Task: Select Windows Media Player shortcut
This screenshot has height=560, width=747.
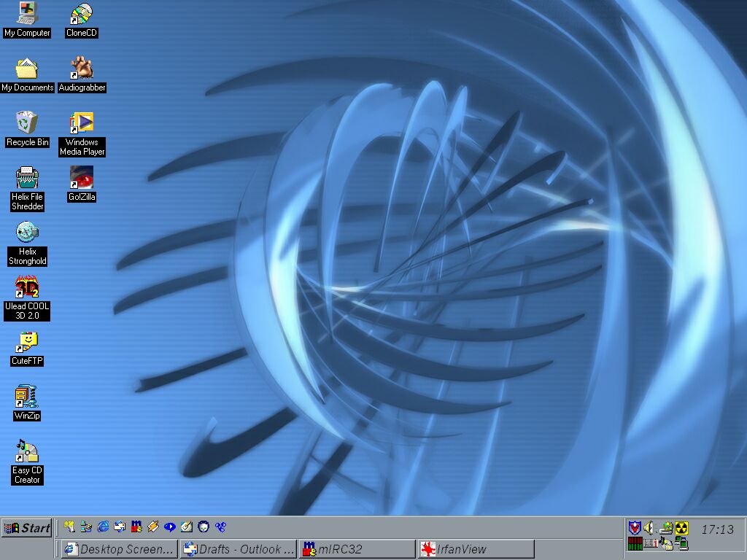Action: [x=82, y=122]
